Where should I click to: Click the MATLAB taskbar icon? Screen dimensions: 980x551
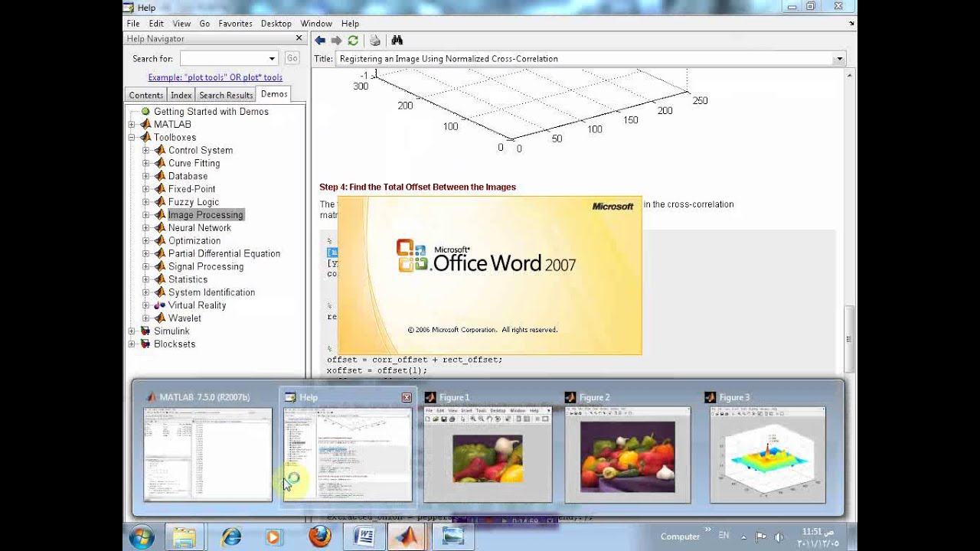[407, 537]
